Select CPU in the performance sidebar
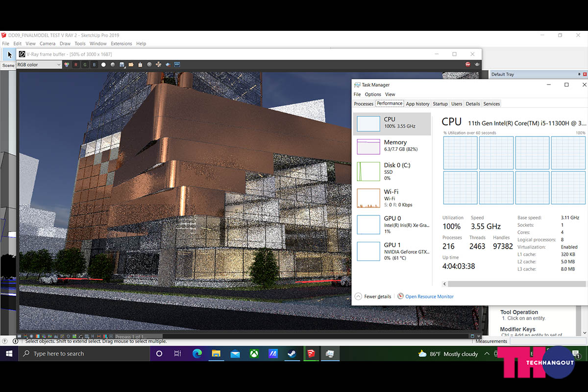The height and width of the screenshot is (392, 588). click(392, 124)
